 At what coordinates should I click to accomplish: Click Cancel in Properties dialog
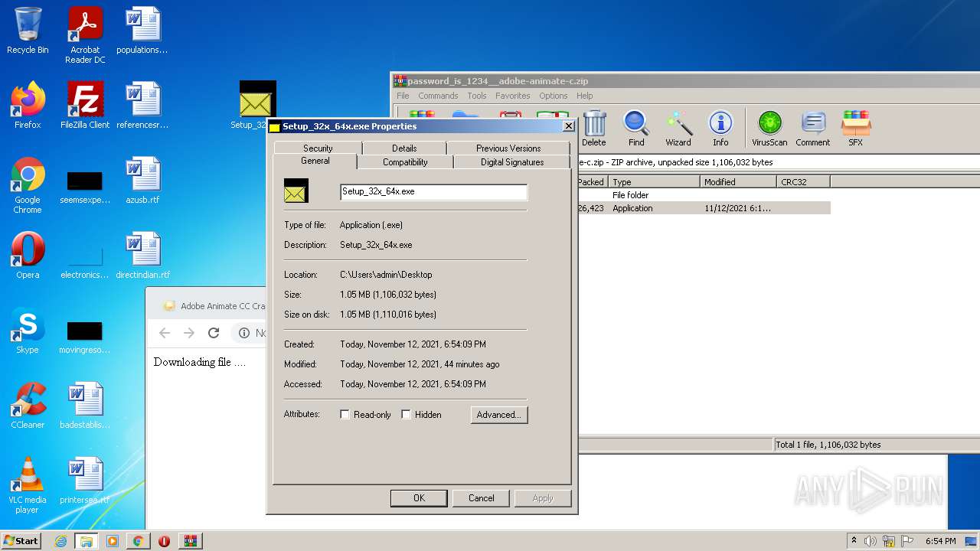[x=481, y=498]
